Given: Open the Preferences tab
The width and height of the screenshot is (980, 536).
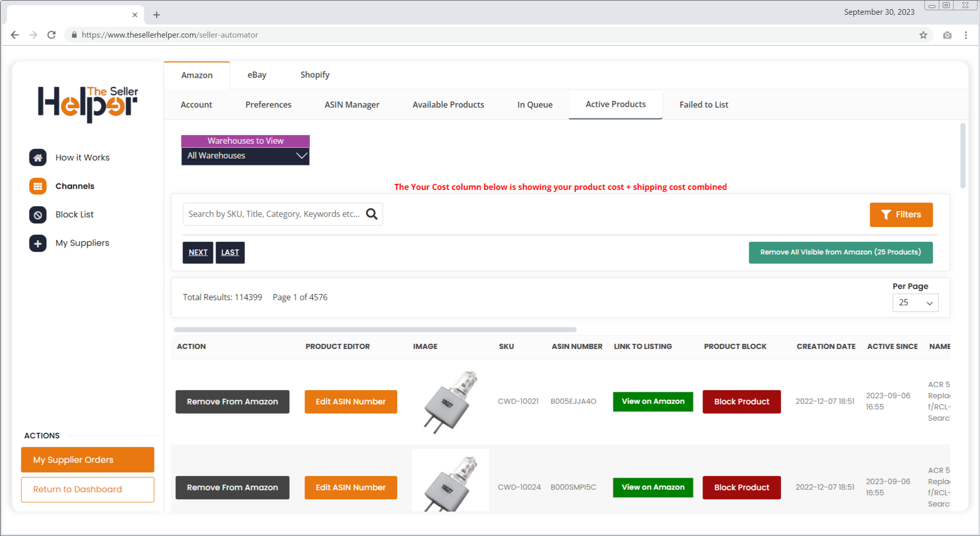Looking at the screenshot, I should (268, 105).
